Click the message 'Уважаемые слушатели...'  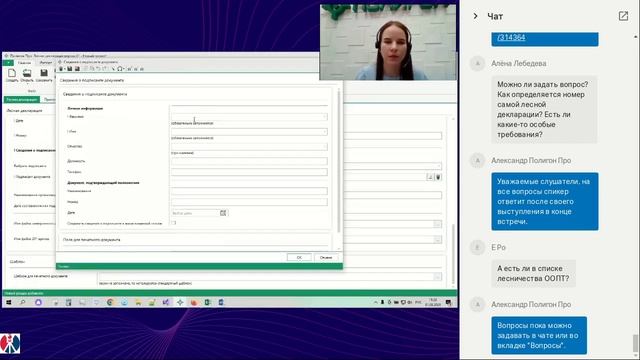tap(545, 202)
